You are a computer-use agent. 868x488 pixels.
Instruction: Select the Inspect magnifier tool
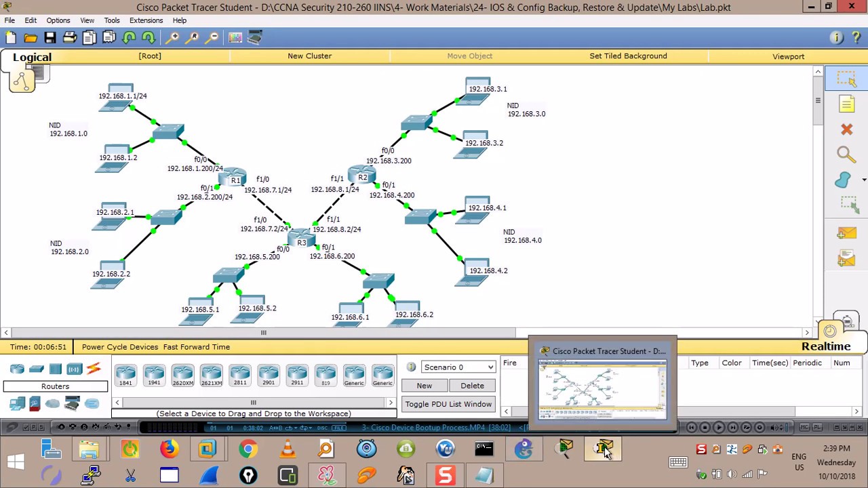point(846,155)
